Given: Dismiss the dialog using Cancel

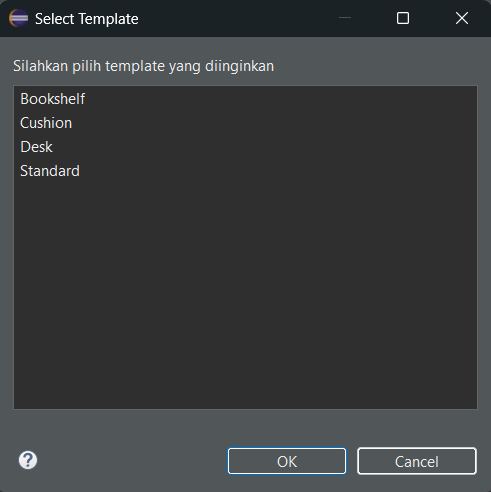Looking at the screenshot, I should 417,461.
